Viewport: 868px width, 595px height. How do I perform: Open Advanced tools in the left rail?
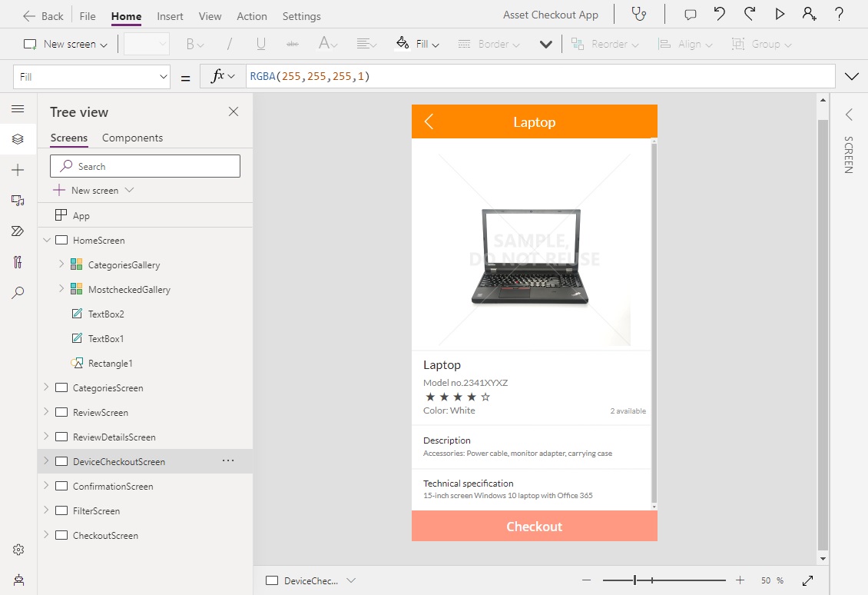click(x=18, y=261)
